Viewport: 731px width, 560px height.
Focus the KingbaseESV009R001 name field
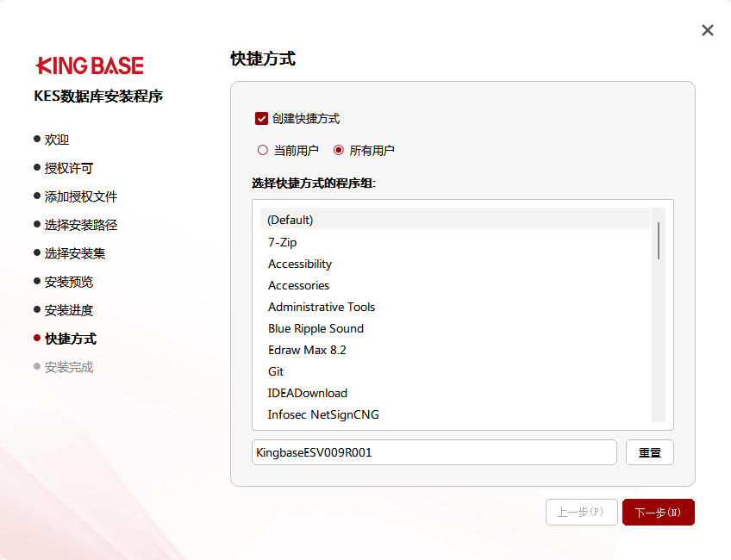coord(434,452)
